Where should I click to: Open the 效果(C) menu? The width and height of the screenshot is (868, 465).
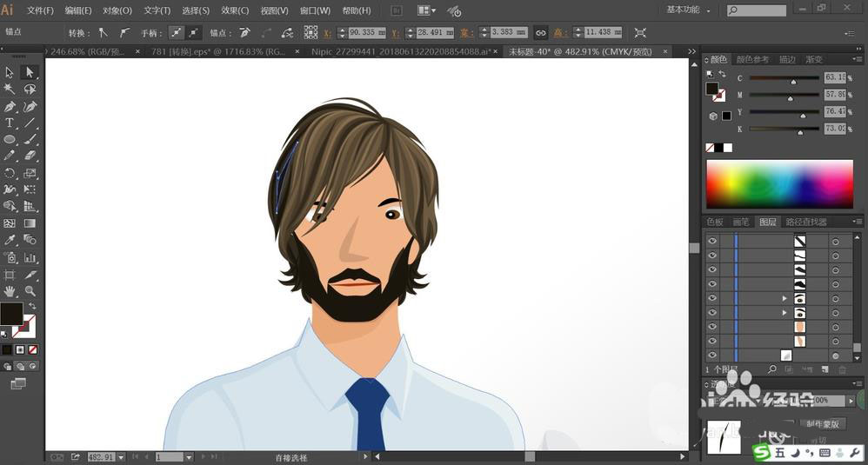pyautogui.click(x=235, y=10)
